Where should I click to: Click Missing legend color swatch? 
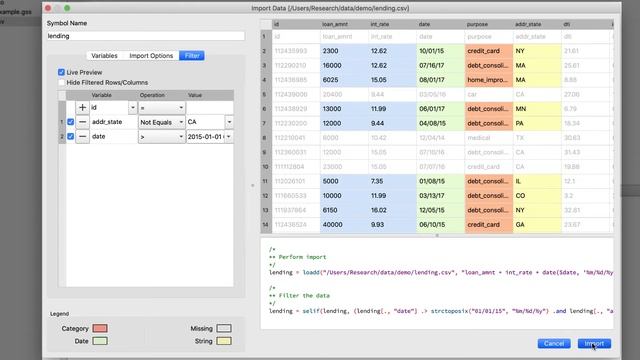pos(224,328)
